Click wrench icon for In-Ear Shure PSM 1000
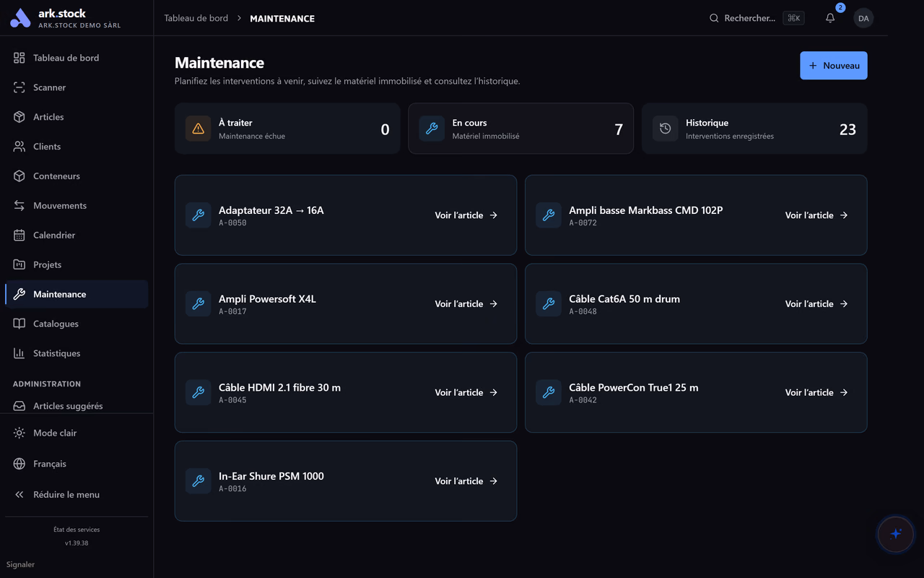Viewport: 924px width, 578px height. [198, 481]
